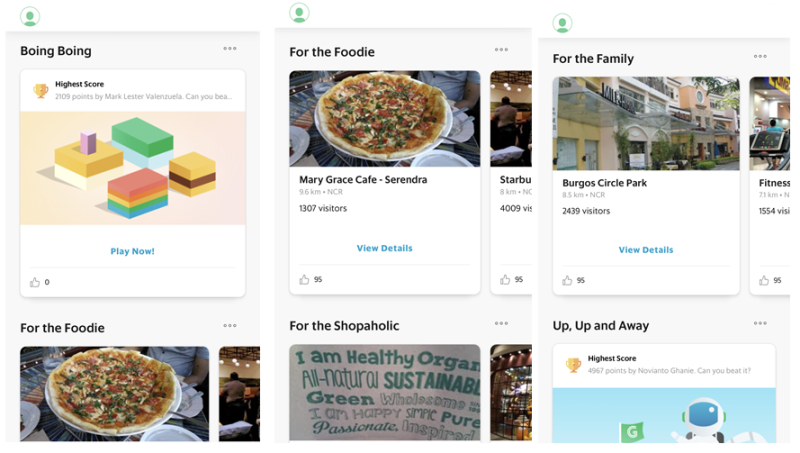Open more options for the top For the Foodie section

pyautogui.click(x=500, y=50)
